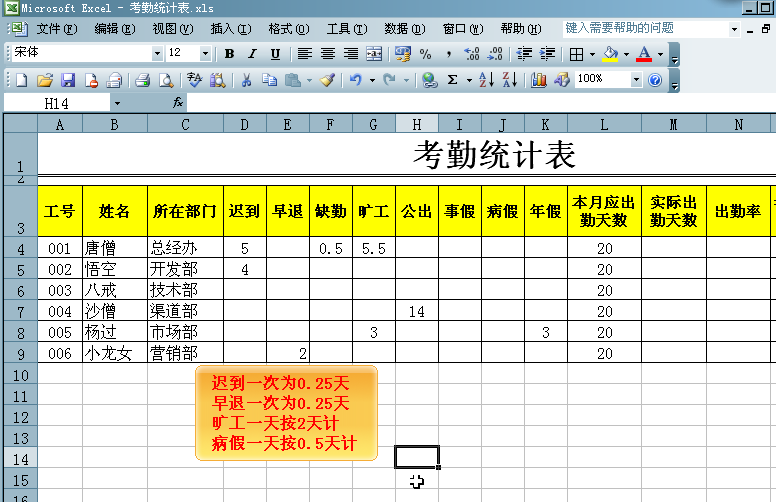
Task: Cut the selection with scissors icon
Action: tap(246, 80)
